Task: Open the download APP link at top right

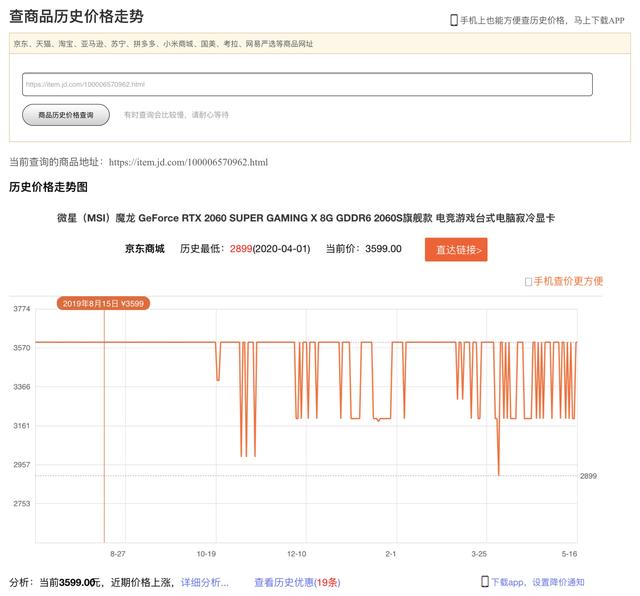Action: [x=542, y=20]
